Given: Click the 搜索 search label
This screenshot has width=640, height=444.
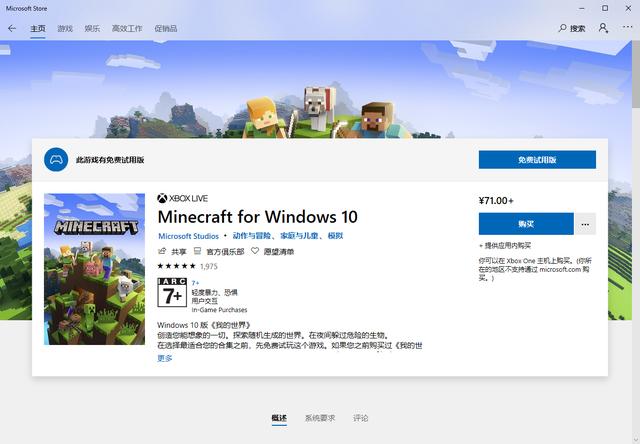Looking at the screenshot, I should coord(578,29).
